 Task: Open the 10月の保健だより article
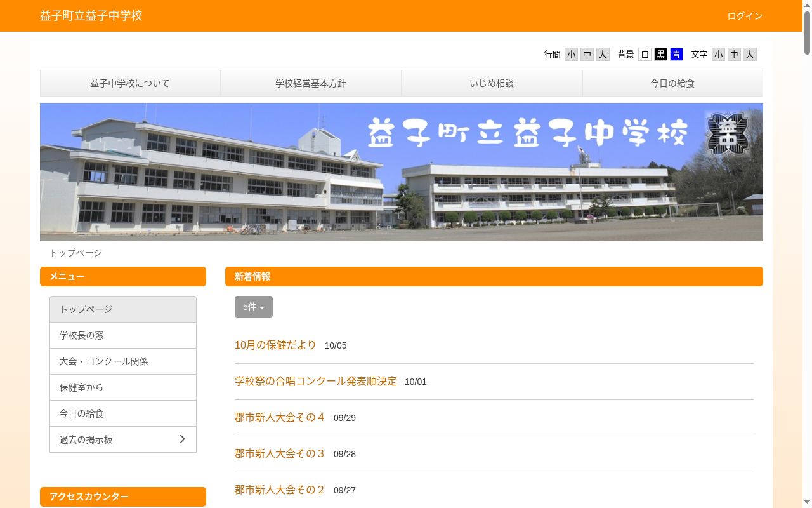click(275, 345)
